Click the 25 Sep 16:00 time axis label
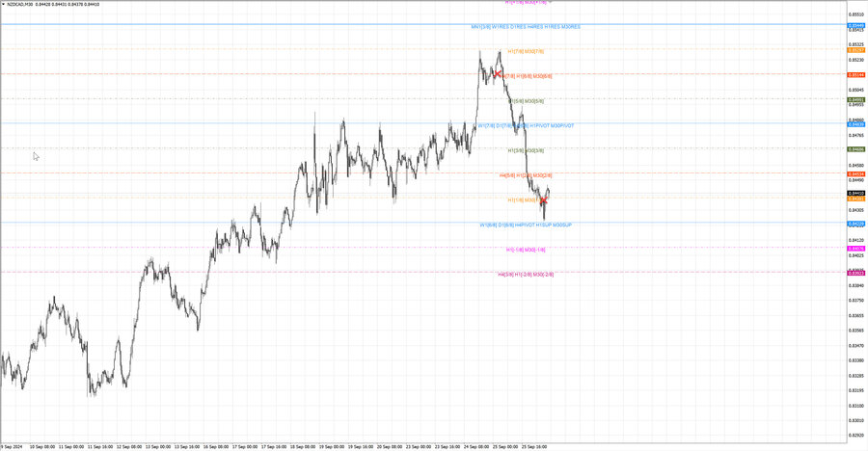This screenshot has height=451, width=868. tap(534, 446)
